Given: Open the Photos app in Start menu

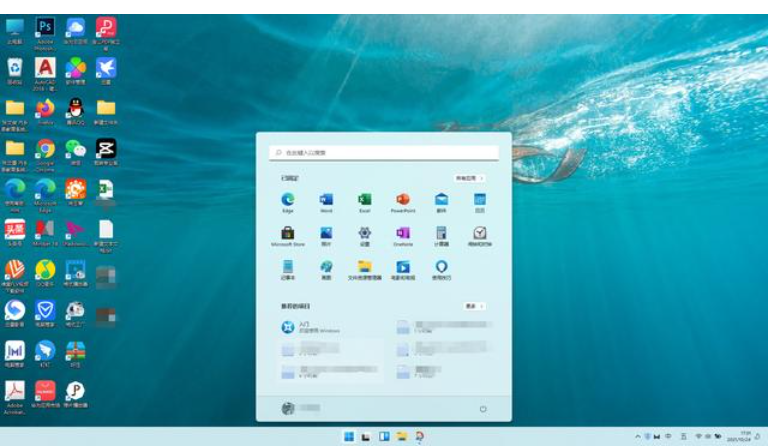Looking at the screenshot, I should click(x=326, y=236).
